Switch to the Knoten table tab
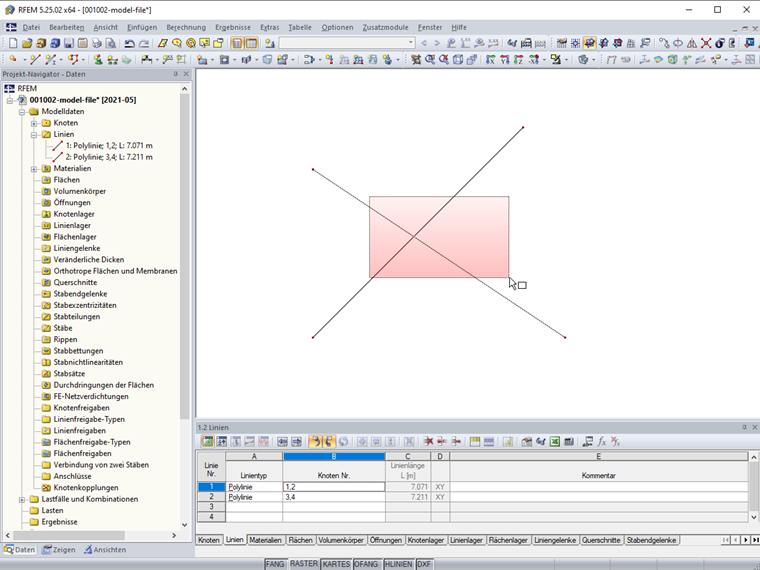 click(209, 540)
